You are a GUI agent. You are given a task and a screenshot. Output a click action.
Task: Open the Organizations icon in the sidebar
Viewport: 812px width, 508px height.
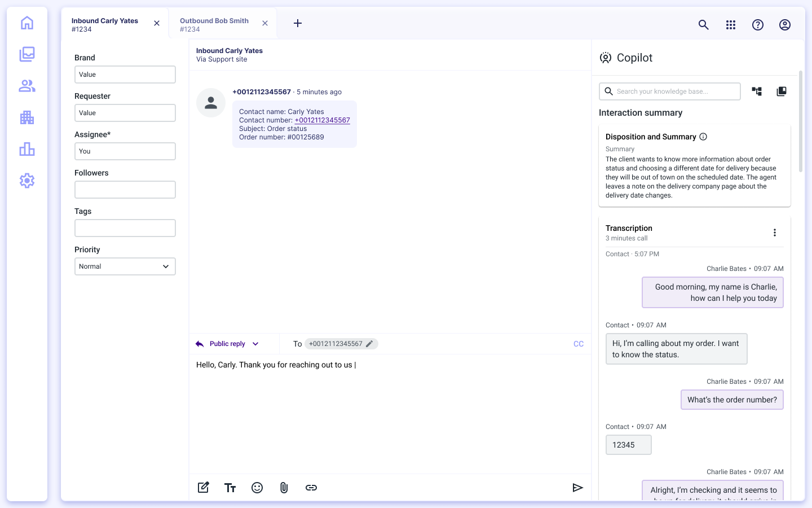[x=27, y=117]
